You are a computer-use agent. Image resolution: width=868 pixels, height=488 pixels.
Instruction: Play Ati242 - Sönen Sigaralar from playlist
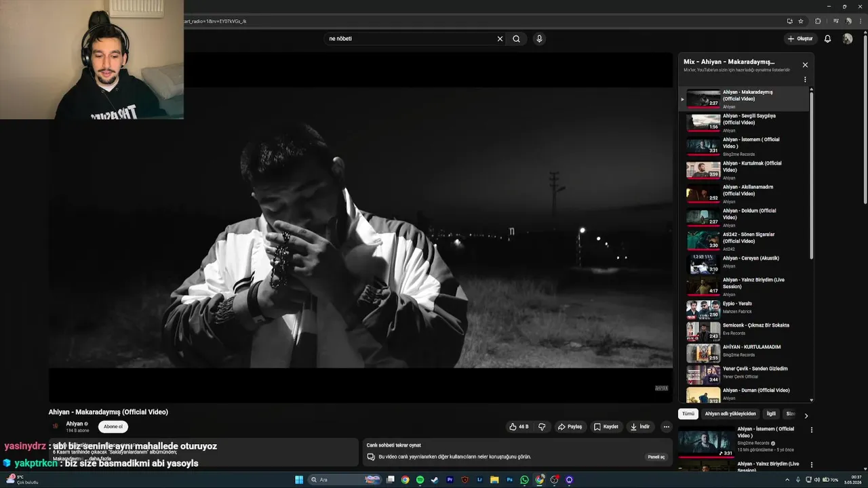point(744,241)
